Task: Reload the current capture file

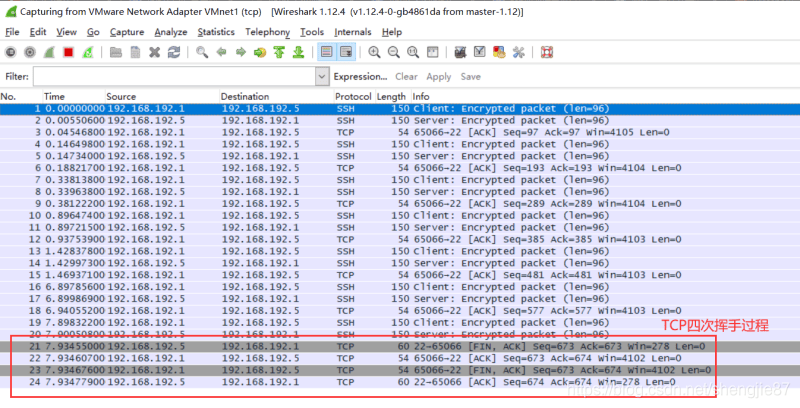Action: pyautogui.click(x=174, y=52)
